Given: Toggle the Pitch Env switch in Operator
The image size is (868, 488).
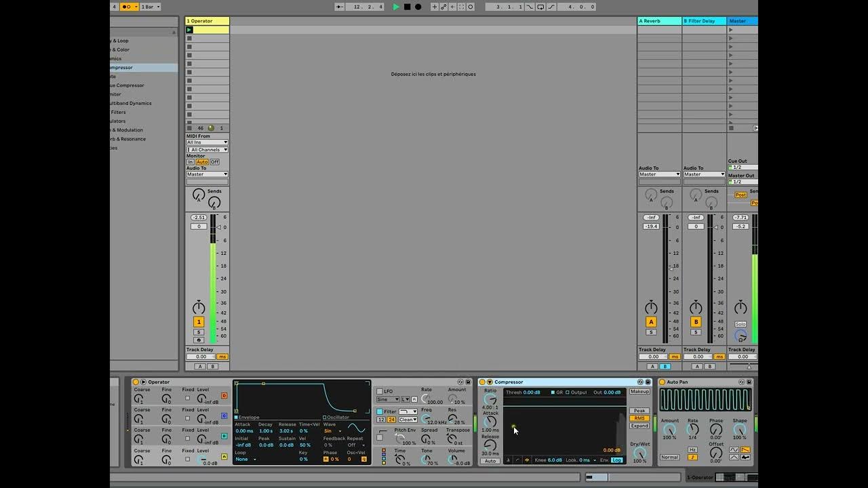Looking at the screenshot, I should (380, 437).
